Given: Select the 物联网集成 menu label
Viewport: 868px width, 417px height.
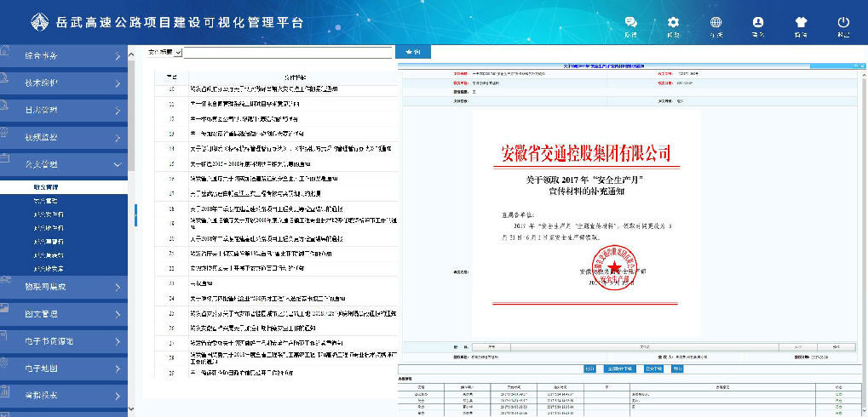Looking at the screenshot, I should [x=45, y=287].
